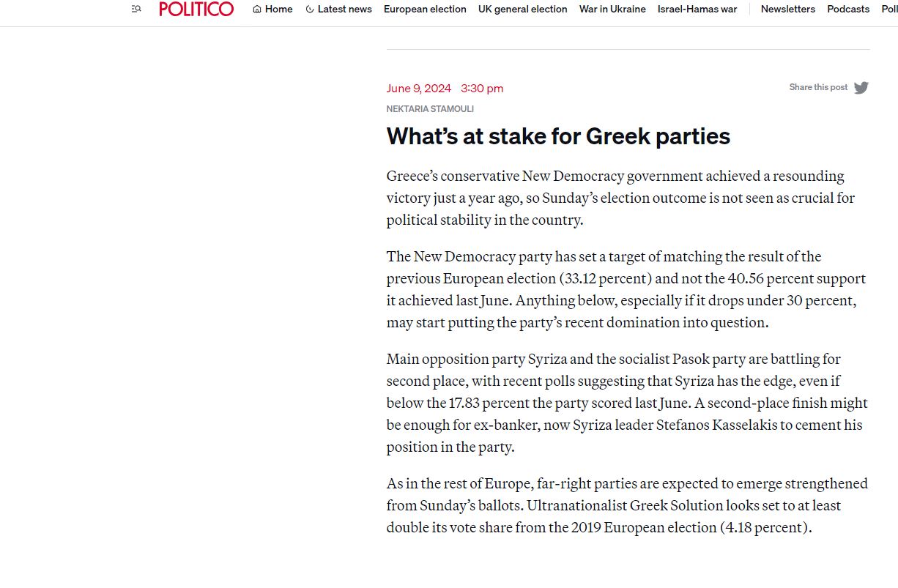898x588 pixels.
Task: Click the paragraph about Greek Solution
Action: coord(626,505)
